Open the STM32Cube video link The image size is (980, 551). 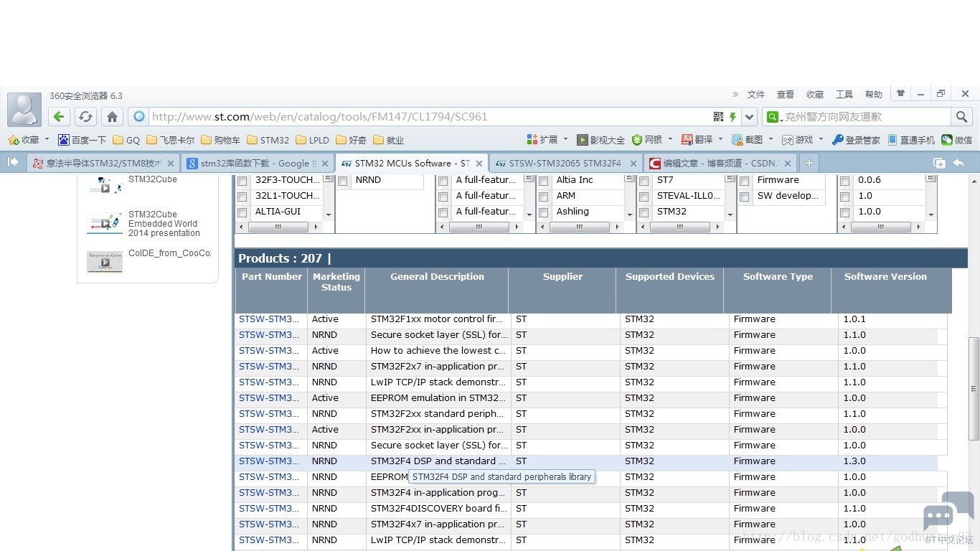(152, 179)
